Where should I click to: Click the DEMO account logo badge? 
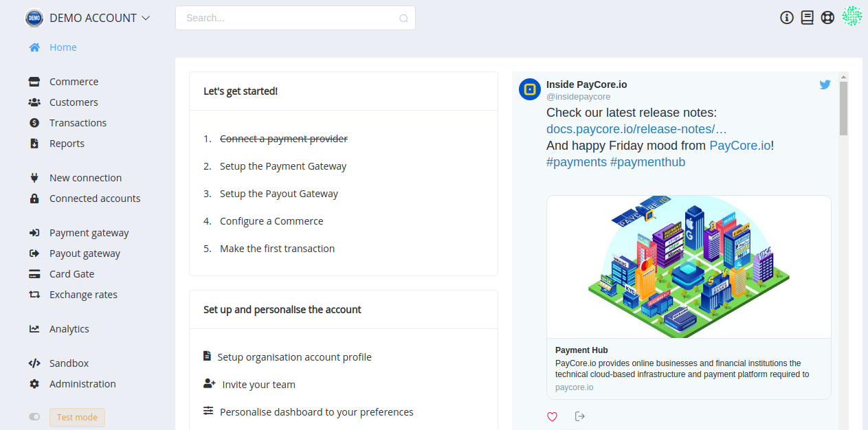click(34, 18)
